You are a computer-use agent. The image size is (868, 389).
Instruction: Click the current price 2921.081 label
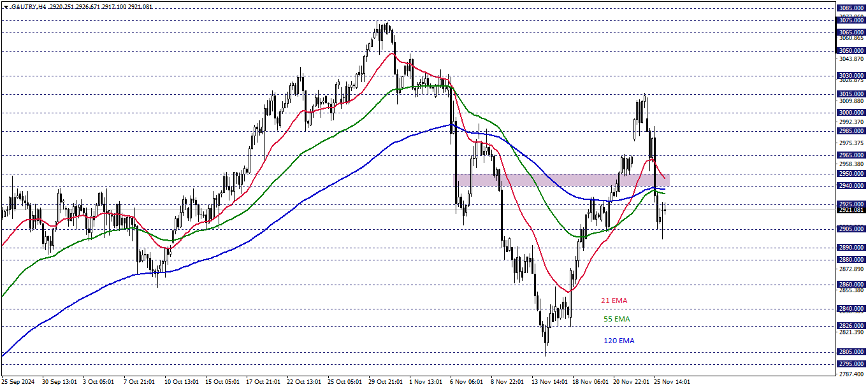851,210
